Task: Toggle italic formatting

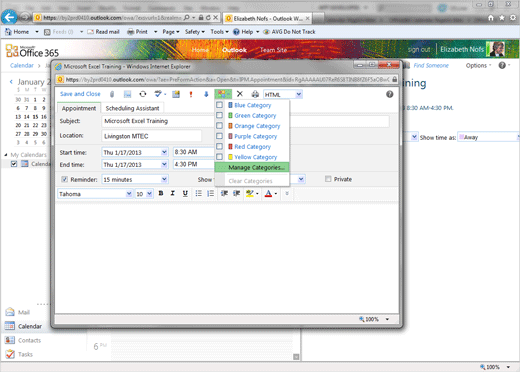Action: point(173,193)
